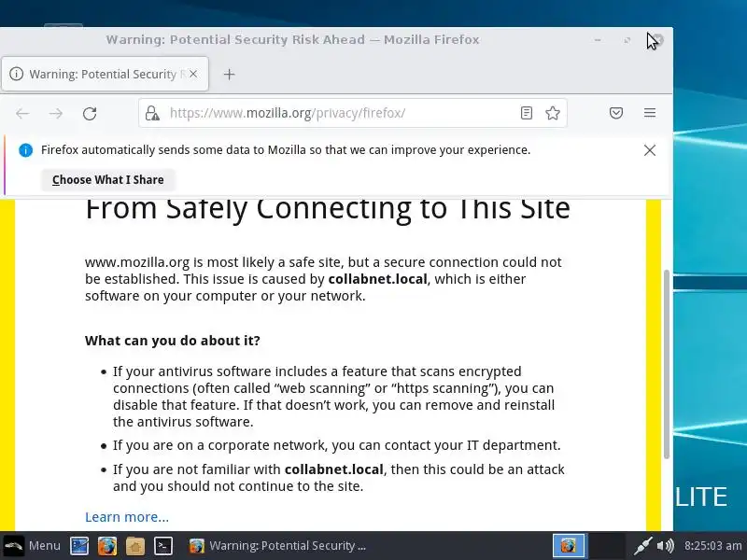Click the 8:25:03 am clock

pos(712,546)
